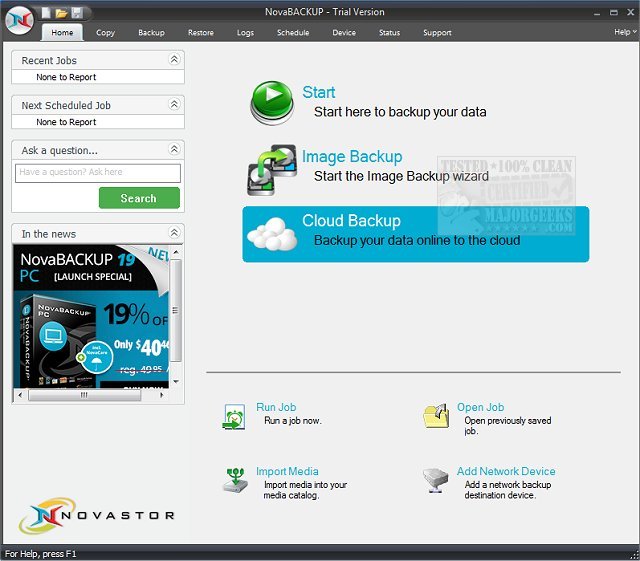The image size is (640, 561).
Task: Click 'Run a job now.' description
Action: [293, 421]
